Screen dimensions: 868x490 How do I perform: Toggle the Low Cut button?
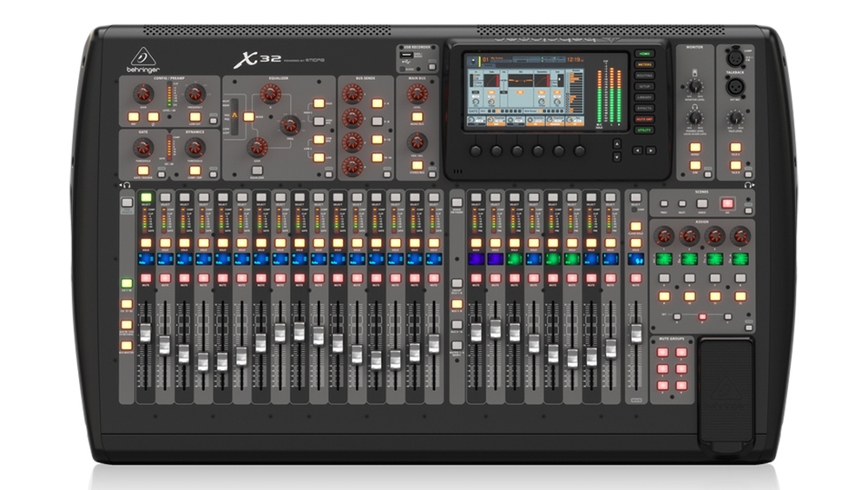pos(194,117)
